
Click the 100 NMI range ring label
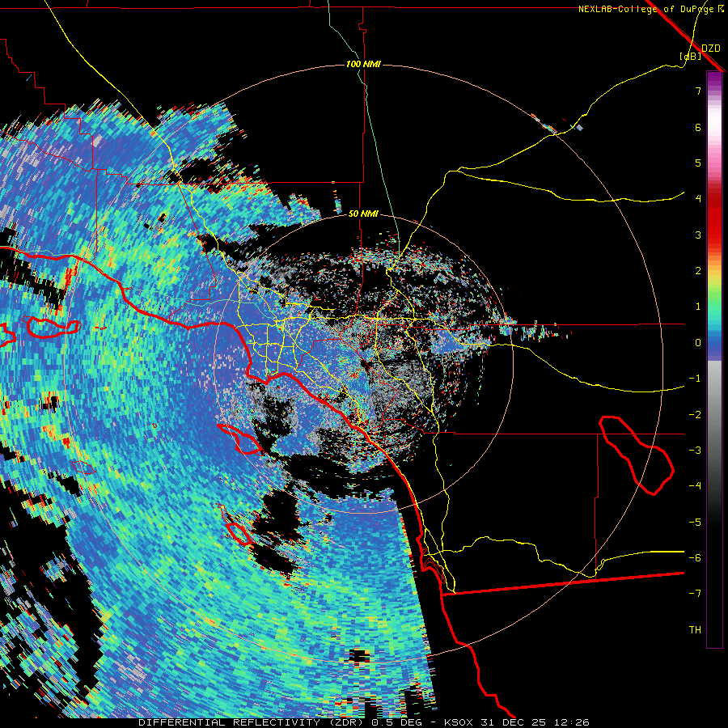(363, 64)
